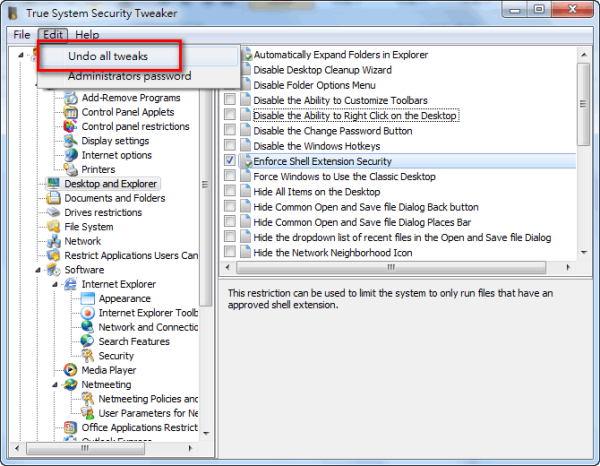Select Hide the Network Neighborhood Icon item
Viewport: 600px width, 466px height.
point(333,253)
